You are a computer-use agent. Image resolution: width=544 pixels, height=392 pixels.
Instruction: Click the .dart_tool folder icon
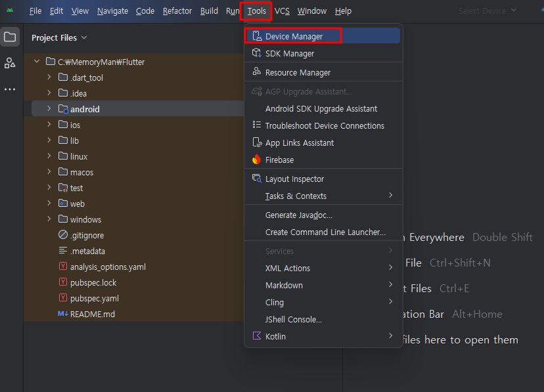(63, 77)
